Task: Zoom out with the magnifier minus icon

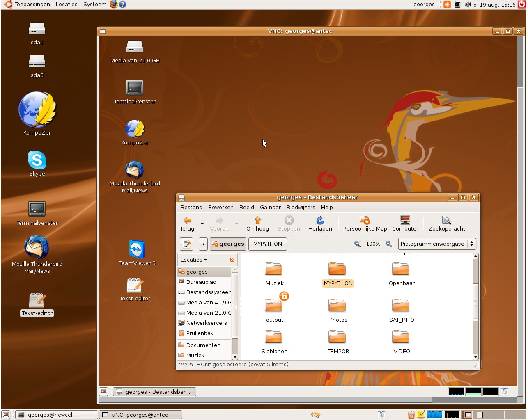Action: [x=358, y=244]
